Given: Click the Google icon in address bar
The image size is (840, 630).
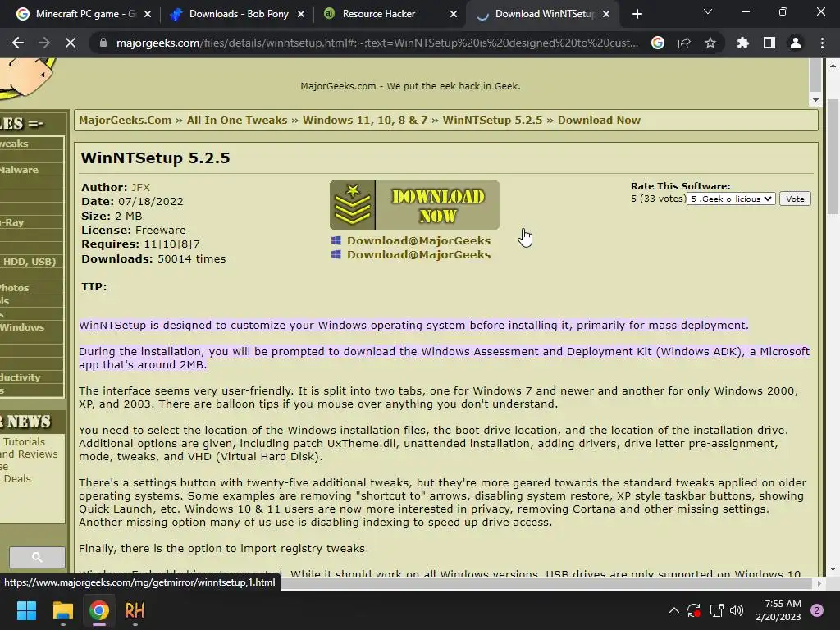Looking at the screenshot, I should click(x=658, y=43).
